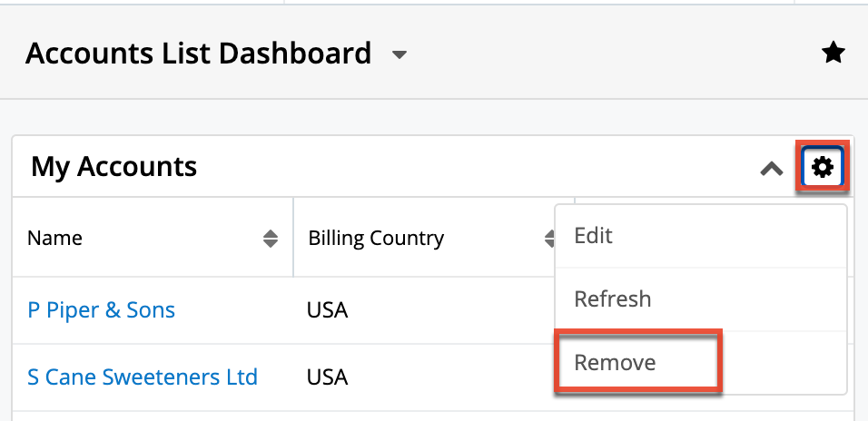Collapse the My Accounts dashlet
This screenshot has height=421, width=868.
(x=772, y=168)
